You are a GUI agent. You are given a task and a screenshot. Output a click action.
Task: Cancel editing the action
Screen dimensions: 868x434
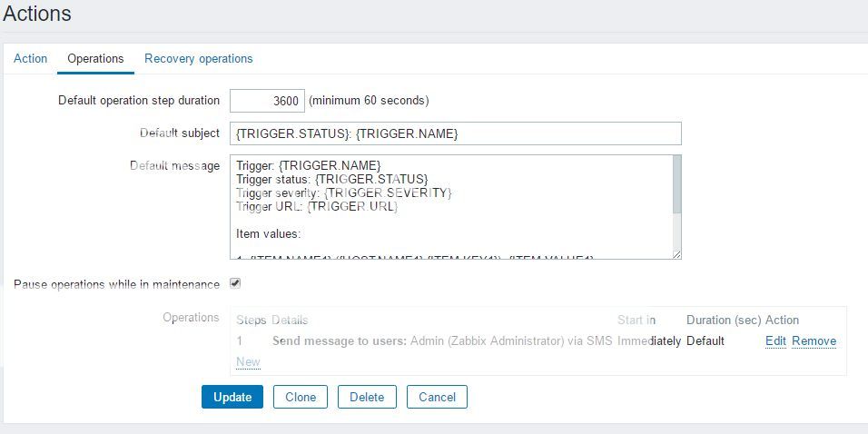click(437, 397)
